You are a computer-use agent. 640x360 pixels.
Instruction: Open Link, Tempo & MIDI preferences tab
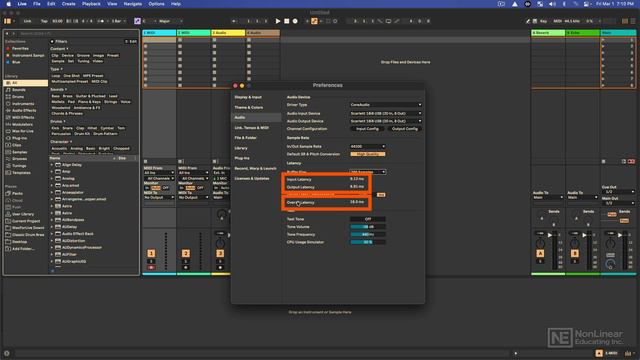251,128
